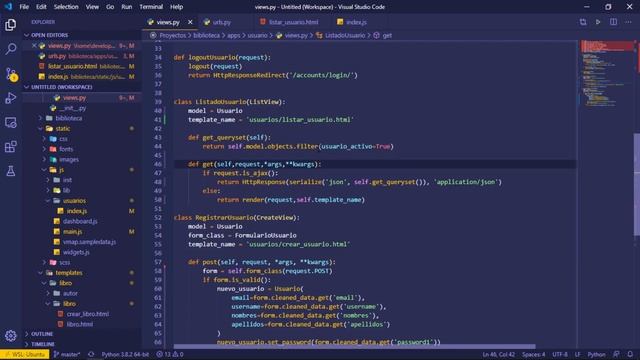This screenshot has width=640, height=360.
Task: Open the editor More Actions ellipsis
Action: coord(628,22)
